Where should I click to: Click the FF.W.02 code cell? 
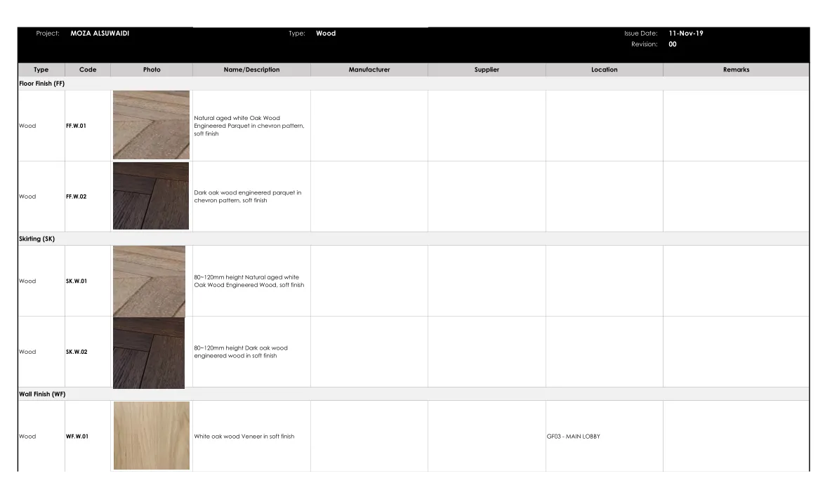pyautogui.click(x=77, y=197)
